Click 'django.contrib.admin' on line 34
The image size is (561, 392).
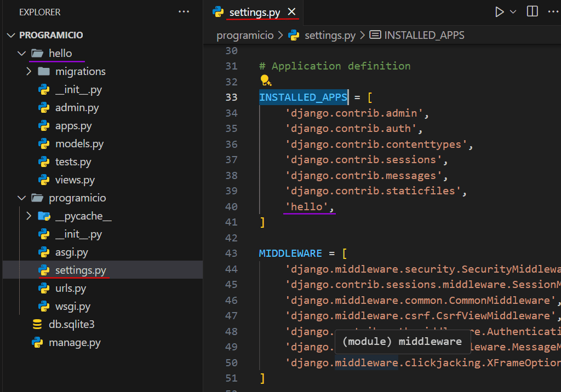point(354,113)
